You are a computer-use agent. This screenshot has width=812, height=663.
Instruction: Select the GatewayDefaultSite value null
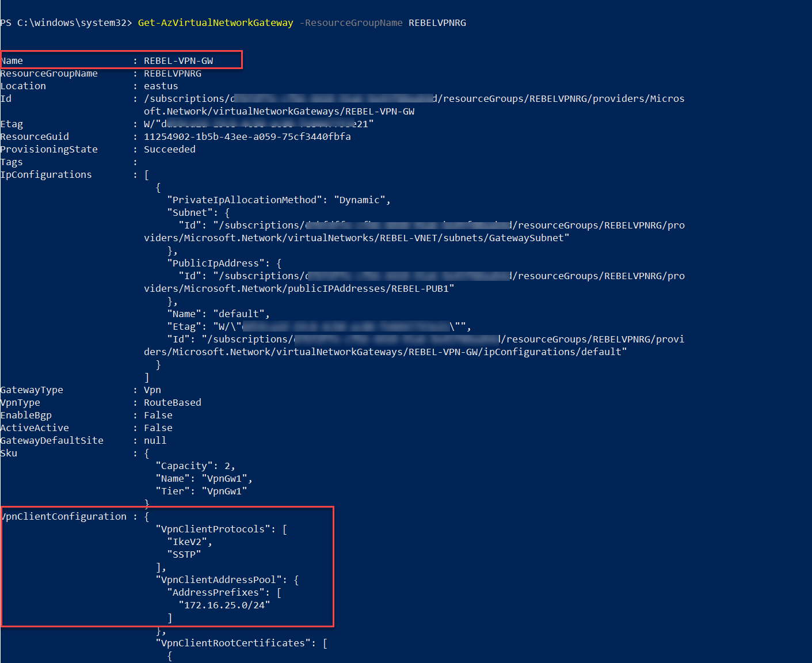[155, 441]
